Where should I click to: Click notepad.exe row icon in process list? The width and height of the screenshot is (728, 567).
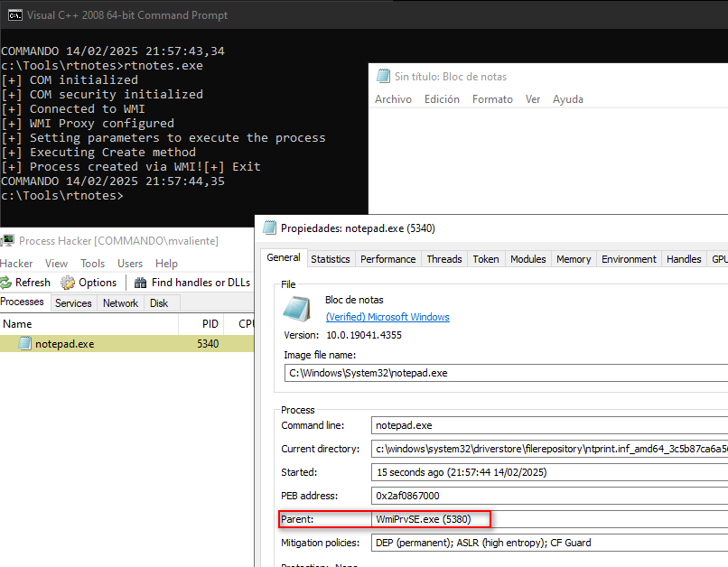pyautogui.click(x=24, y=343)
